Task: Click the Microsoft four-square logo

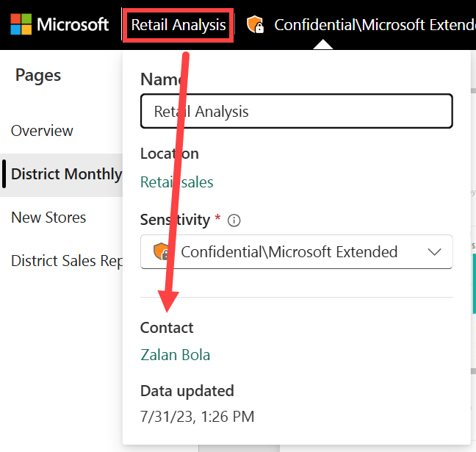Action: (21, 24)
